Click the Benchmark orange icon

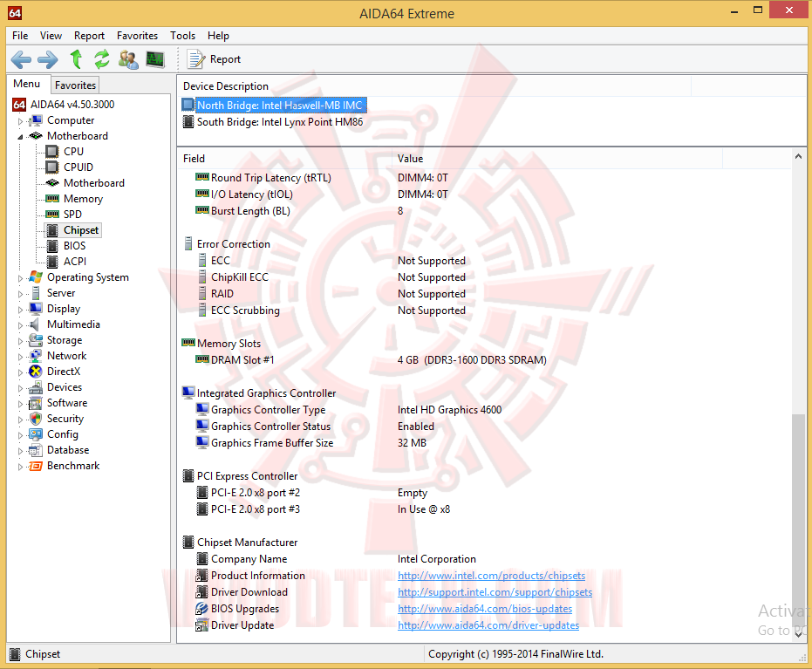pos(35,466)
